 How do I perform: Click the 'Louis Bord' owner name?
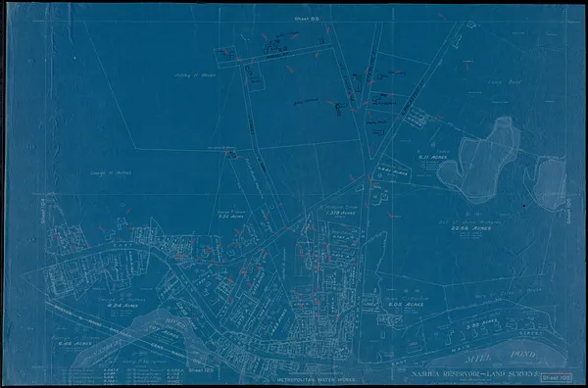pos(505,81)
